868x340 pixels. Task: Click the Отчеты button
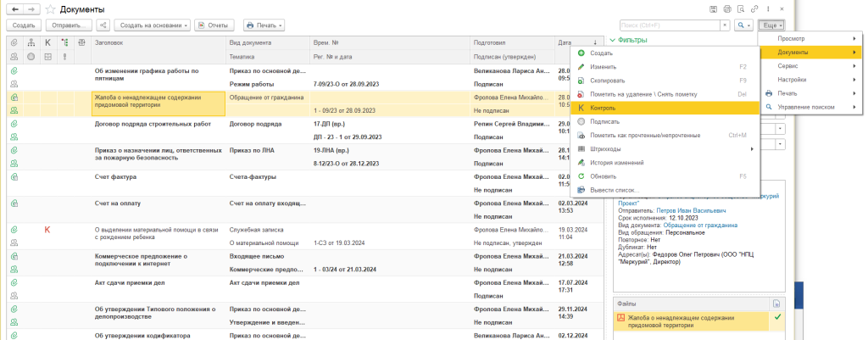214,25
